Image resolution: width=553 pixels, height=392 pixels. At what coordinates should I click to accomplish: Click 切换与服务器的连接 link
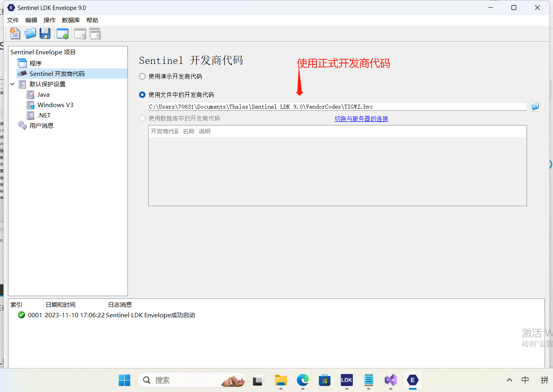361,119
